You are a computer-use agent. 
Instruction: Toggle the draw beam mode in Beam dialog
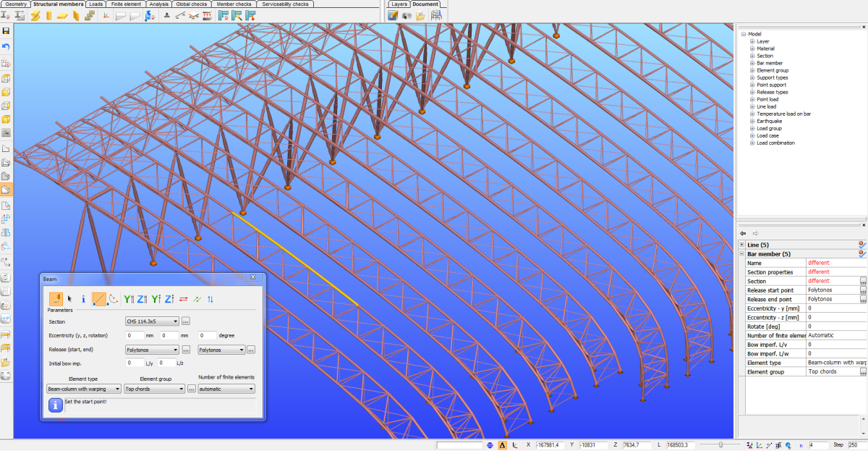pos(55,298)
